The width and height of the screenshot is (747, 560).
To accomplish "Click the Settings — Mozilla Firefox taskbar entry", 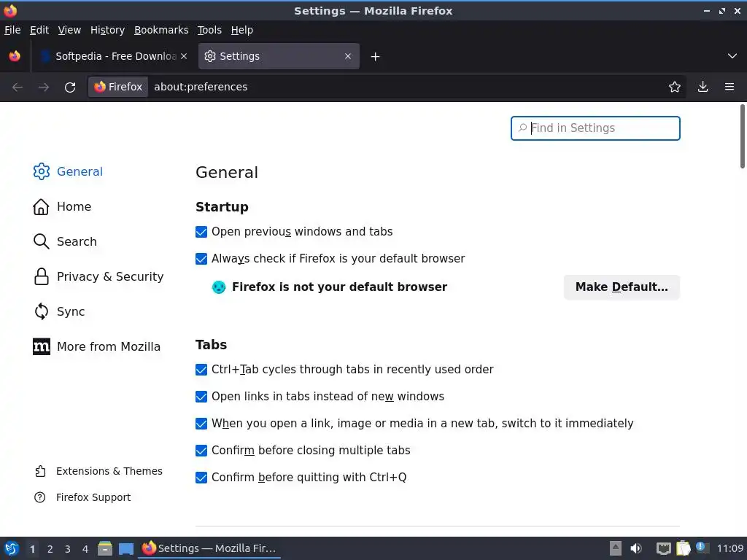I will coord(209,548).
